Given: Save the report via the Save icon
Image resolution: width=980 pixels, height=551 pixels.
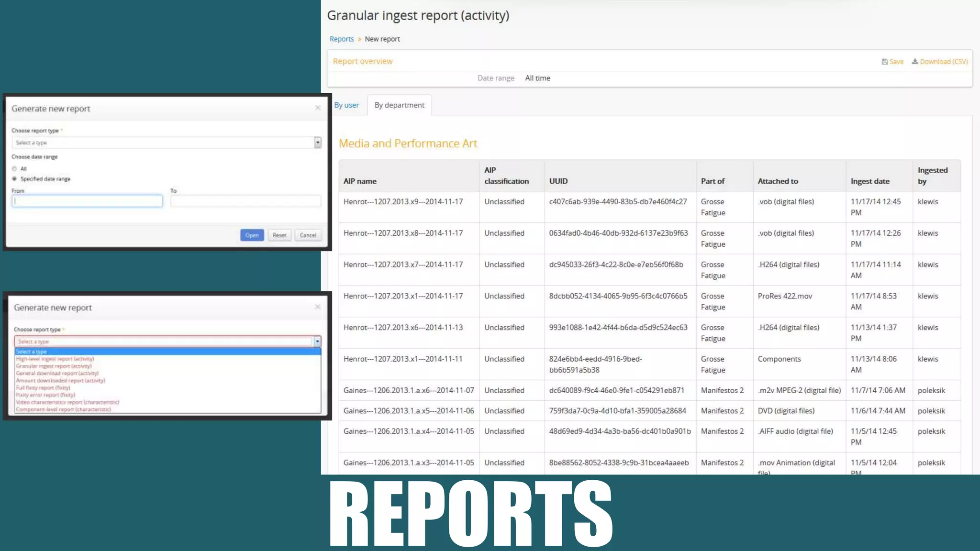Looking at the screenshot, I should click(892, 62).
